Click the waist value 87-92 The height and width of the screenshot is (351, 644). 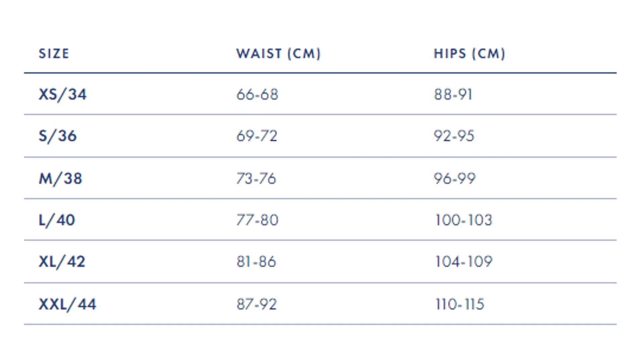[257, 304]
